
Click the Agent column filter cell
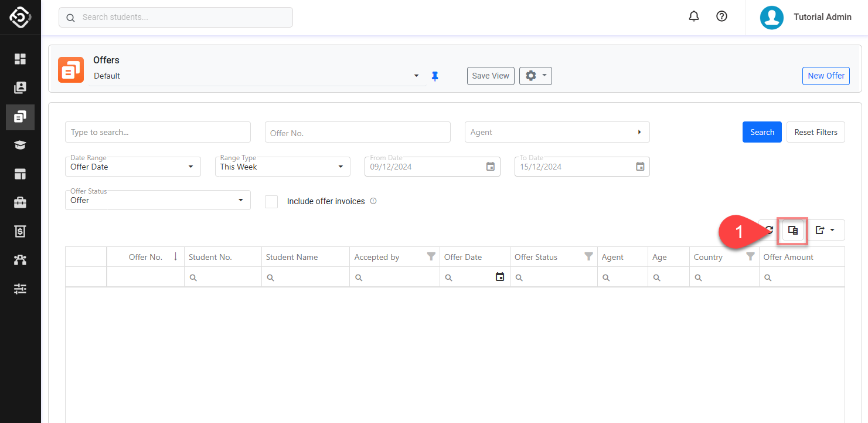(622, 277)
